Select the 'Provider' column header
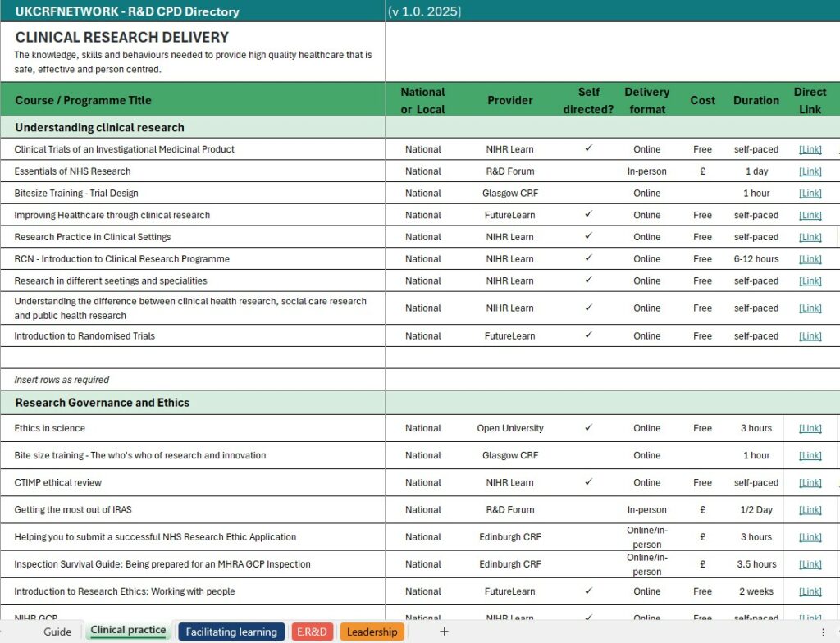 [x=510, y=100]
